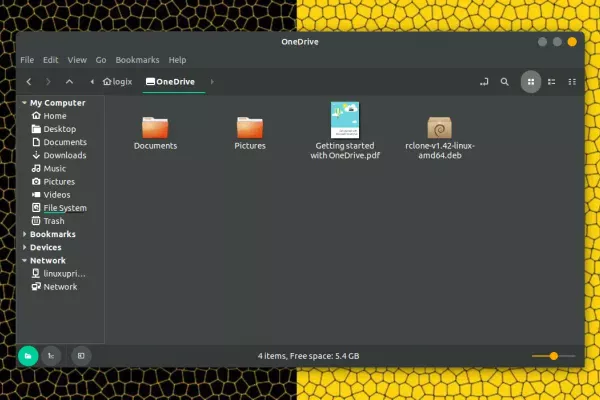Toggle the location entry button

pyautogui.click(x=484, y=82)
